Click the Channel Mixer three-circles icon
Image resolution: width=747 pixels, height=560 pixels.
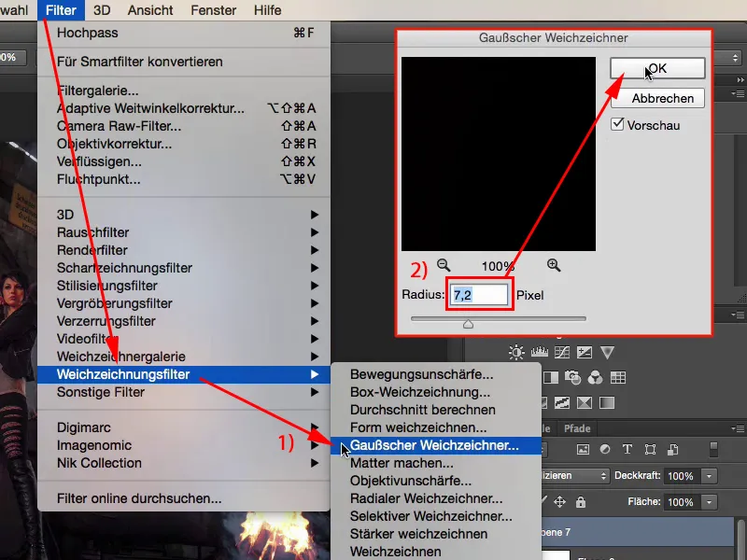click(595, 378)
